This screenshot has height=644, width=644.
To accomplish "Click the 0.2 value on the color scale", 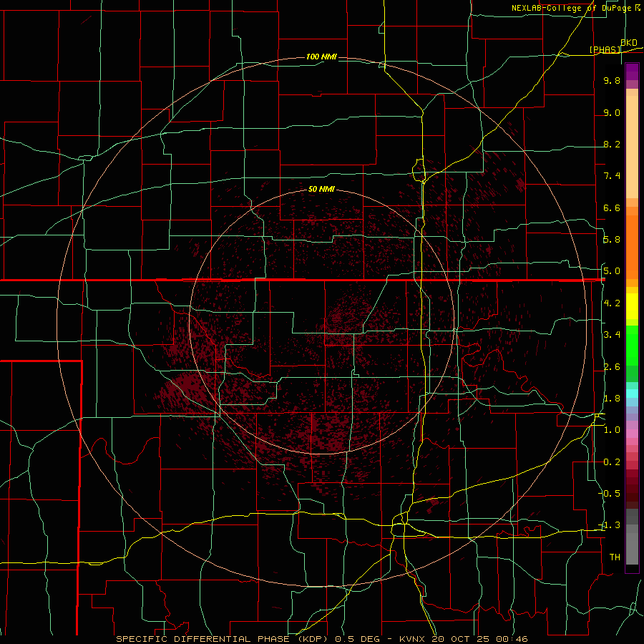I will point(612,462).
